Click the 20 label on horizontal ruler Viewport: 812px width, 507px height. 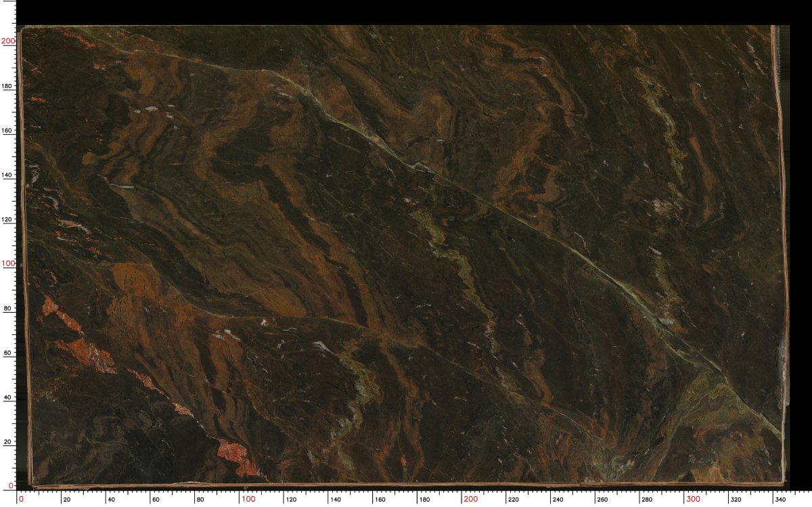tap(66, 500)
